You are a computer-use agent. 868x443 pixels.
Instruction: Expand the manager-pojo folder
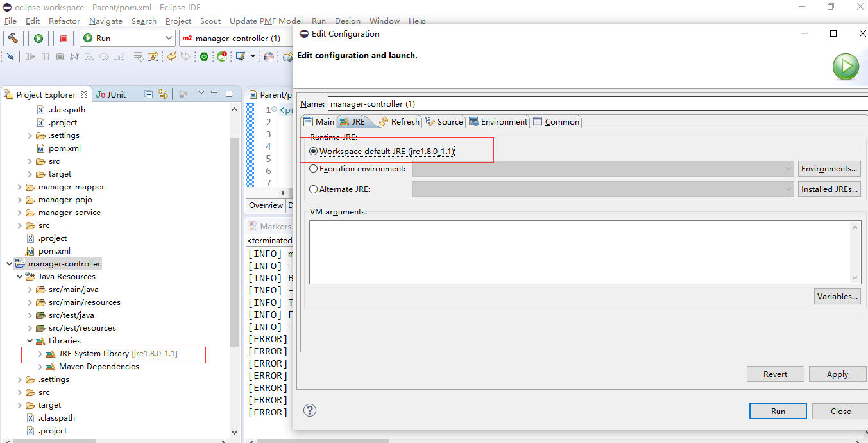click(x=19, y=200)
